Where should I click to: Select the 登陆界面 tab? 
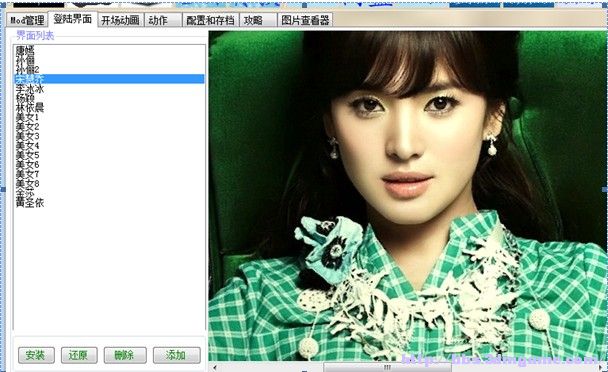[x=73, y=19]
